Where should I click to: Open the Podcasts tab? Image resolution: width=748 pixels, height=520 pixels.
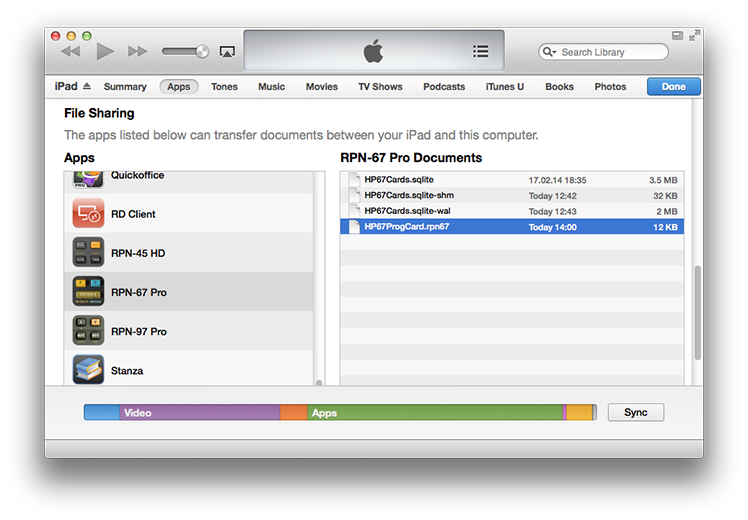[444, 87]
